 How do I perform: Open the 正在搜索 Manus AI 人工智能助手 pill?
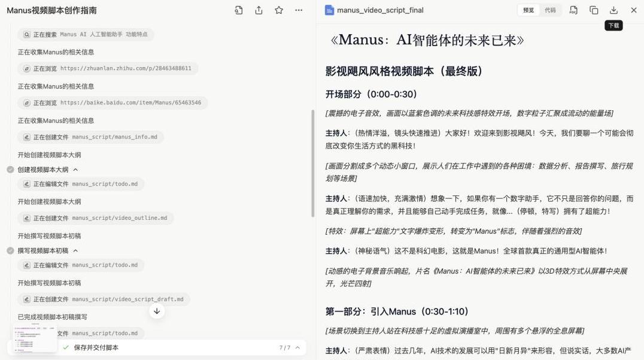86,35
